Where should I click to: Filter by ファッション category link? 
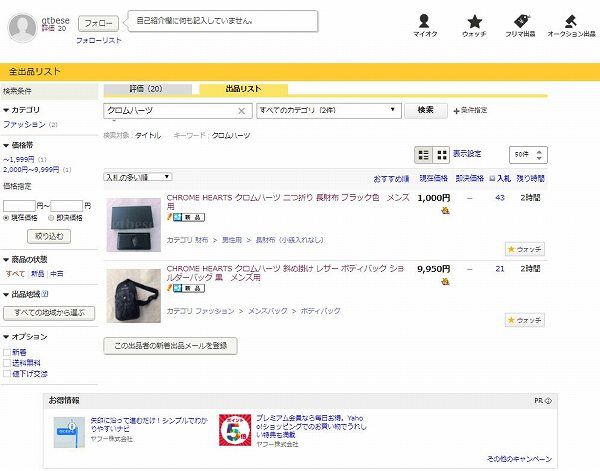(x=24, y=124)
